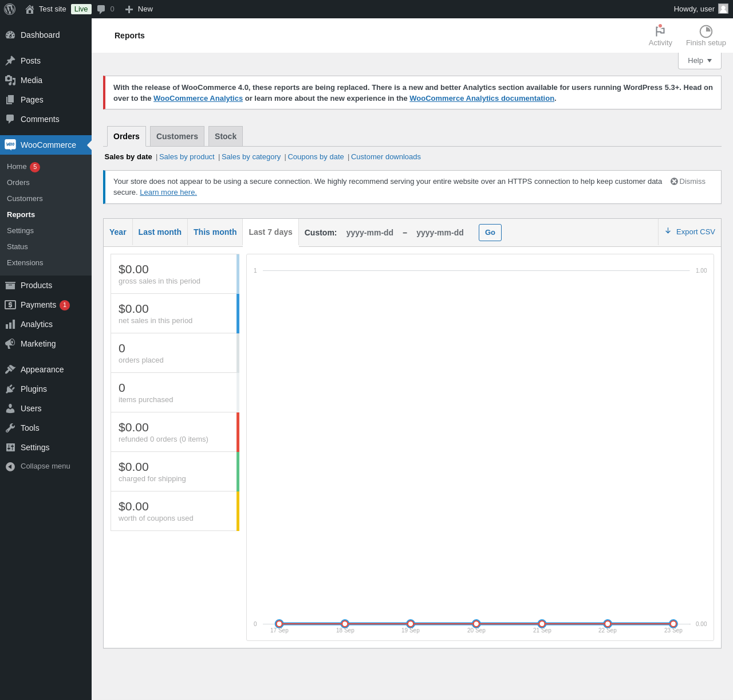The width and height of the screenshot is (733, 700).
Task: Click the Analytics bar chart icon
Action: 10,324
